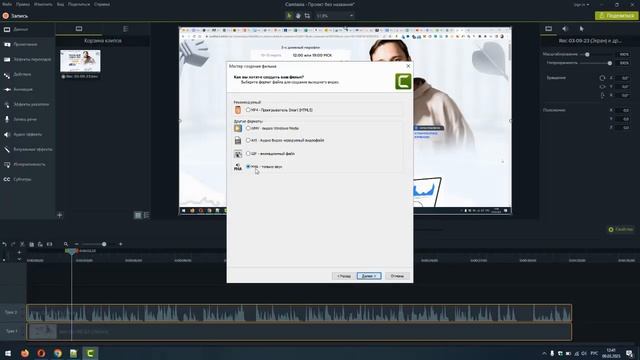640x360 pixels.
Task: Open the Interactivity (Интерактивность) panel
Action: click(24, 164)
